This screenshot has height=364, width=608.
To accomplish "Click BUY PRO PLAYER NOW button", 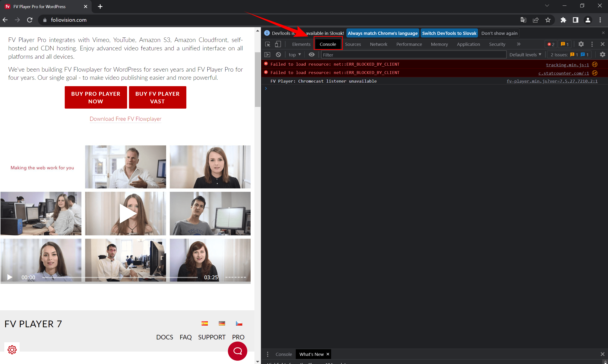I will (96, 97).
